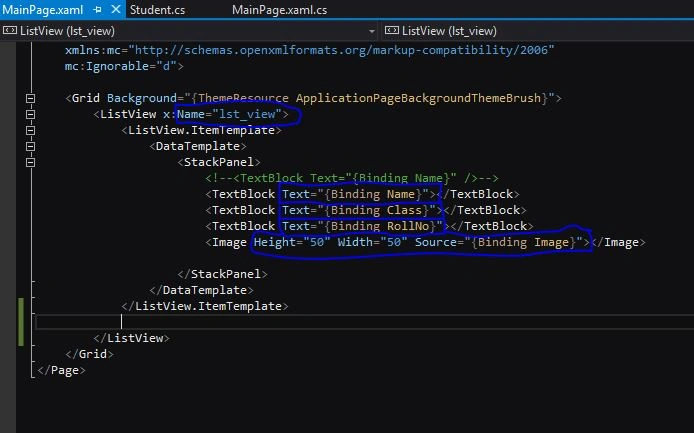
Task: Click the left ListView element icon
Action: (x=9, y=31)
